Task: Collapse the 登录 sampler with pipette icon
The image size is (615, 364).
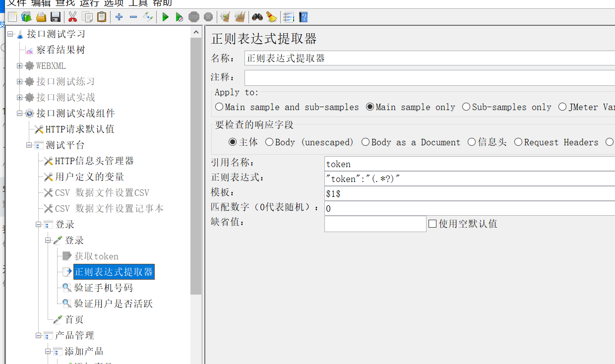Action: click(48, 241)
